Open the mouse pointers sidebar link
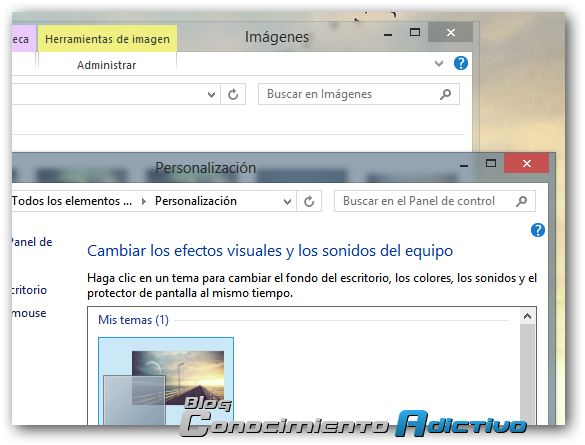Viewport: 585px width, 445px height. [x=29, y=313]
